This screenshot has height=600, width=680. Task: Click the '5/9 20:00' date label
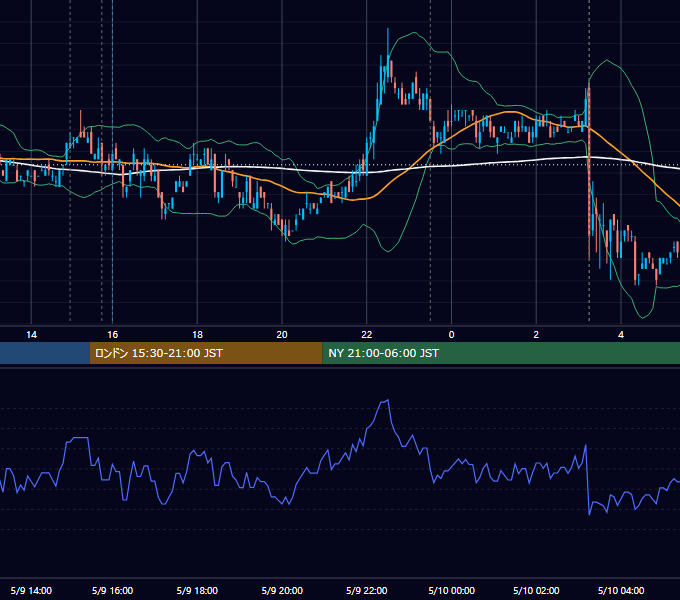(282, 590)
